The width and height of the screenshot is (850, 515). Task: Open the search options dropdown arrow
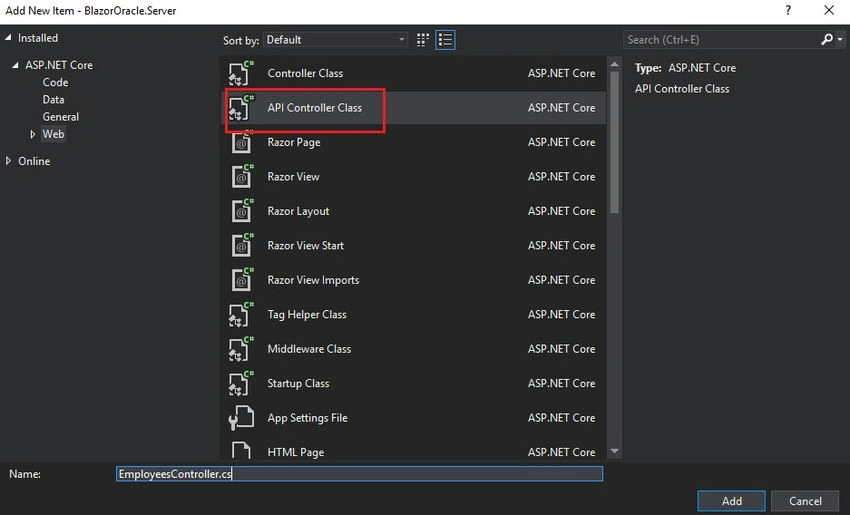(840, 40)
